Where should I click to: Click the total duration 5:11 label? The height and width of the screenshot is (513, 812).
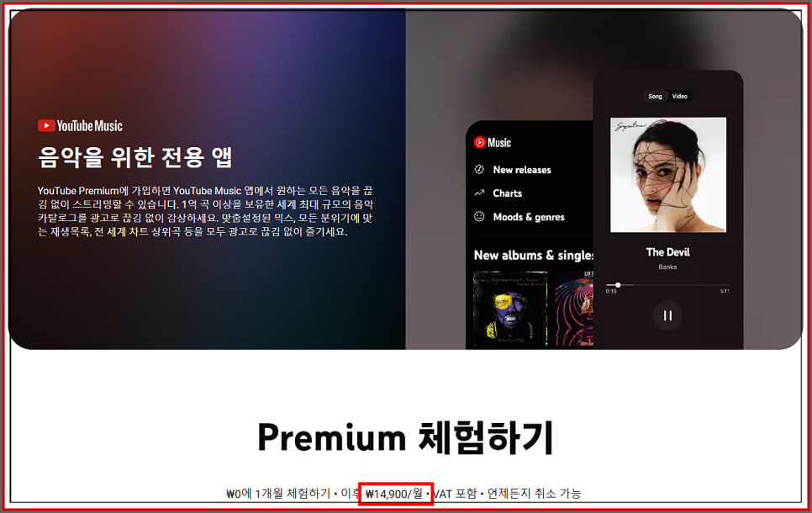pyautogui.click(x=725, y=291)
